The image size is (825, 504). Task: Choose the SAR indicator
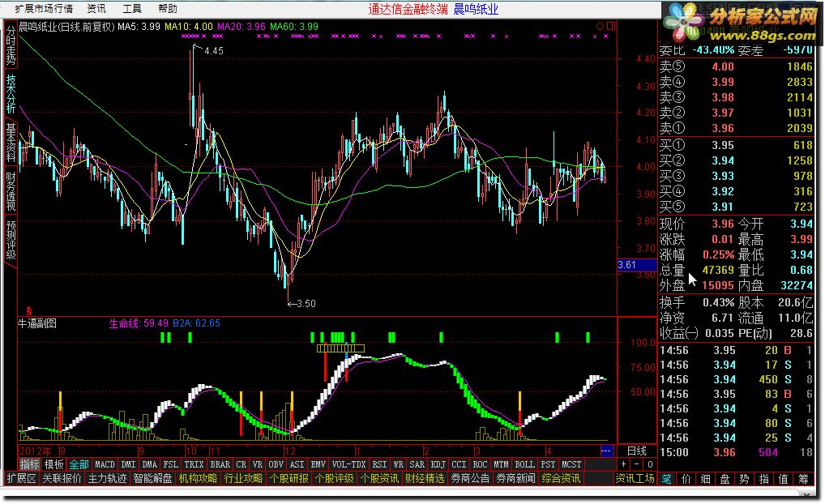417,464
